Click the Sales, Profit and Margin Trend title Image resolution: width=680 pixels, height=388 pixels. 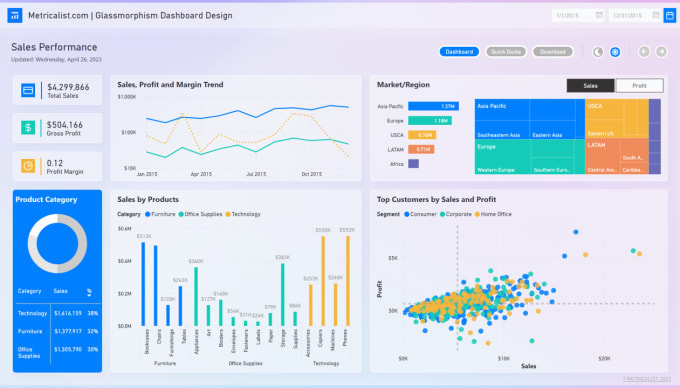click(170, 85)
